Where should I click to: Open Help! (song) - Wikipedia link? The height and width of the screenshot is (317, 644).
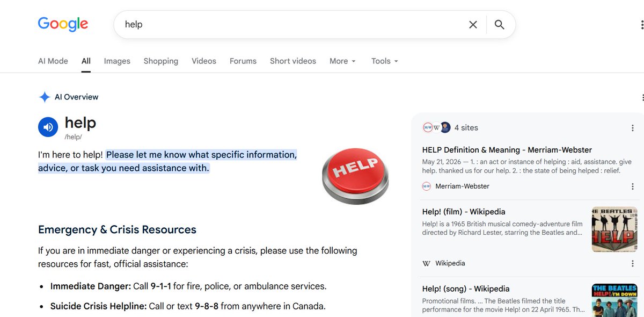click(x=466, y=289)
